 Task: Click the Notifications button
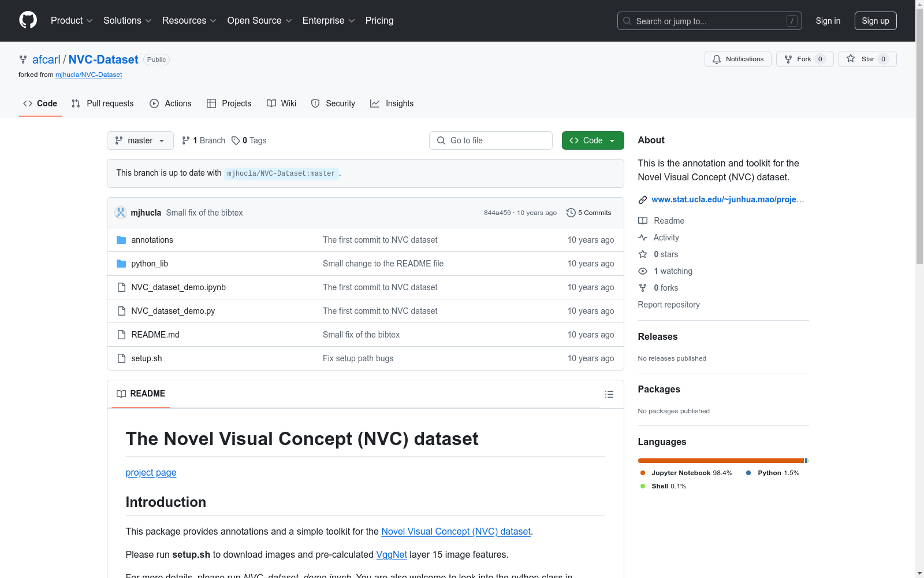click(x=738, y=59)
